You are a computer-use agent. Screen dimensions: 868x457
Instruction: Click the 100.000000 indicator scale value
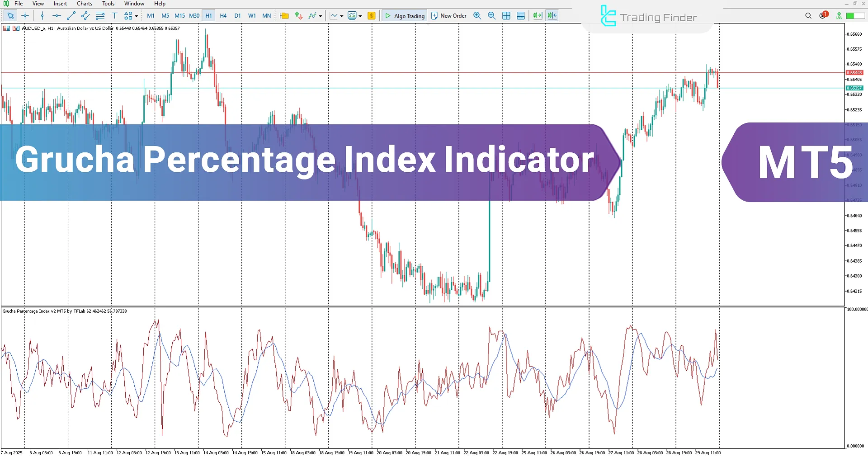[x=857, y=310]
